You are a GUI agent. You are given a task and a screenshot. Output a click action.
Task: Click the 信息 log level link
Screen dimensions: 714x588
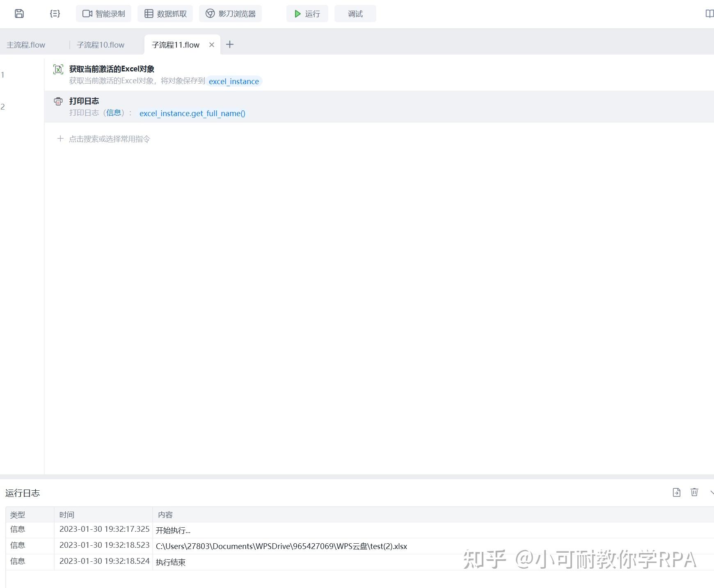pos(114,113)
